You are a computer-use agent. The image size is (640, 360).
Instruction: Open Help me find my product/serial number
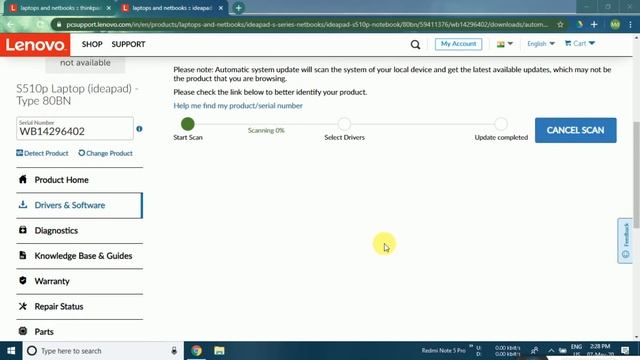[x=238, y=105]
